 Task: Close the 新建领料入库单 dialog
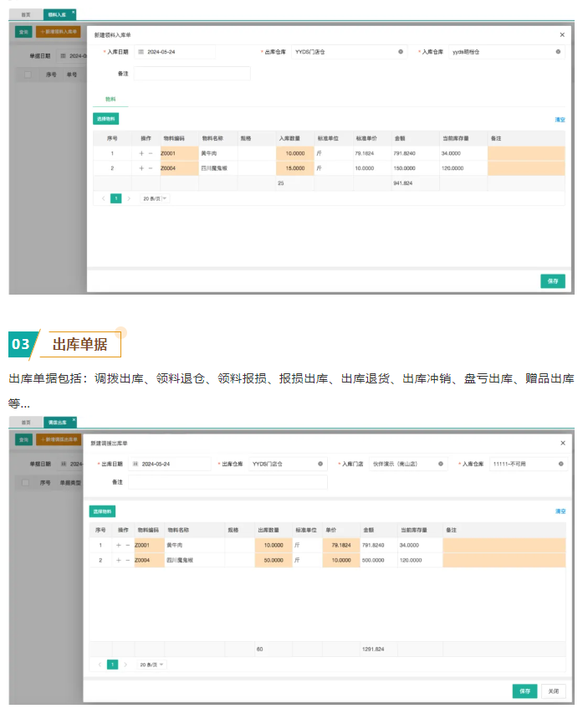point(562,35)
